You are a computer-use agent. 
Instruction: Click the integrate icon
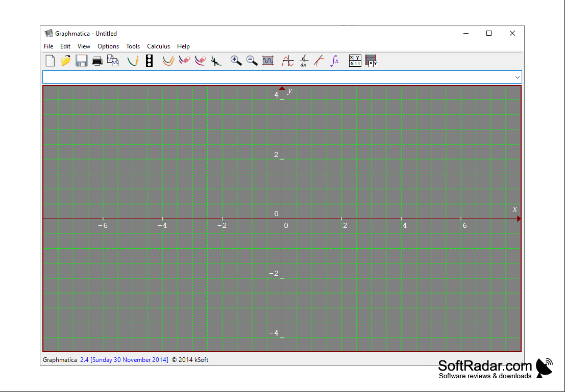click(x=335, y=61)
